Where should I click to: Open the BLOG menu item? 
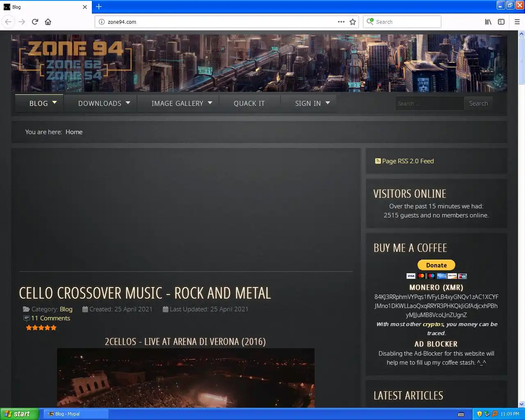point(39,103)
